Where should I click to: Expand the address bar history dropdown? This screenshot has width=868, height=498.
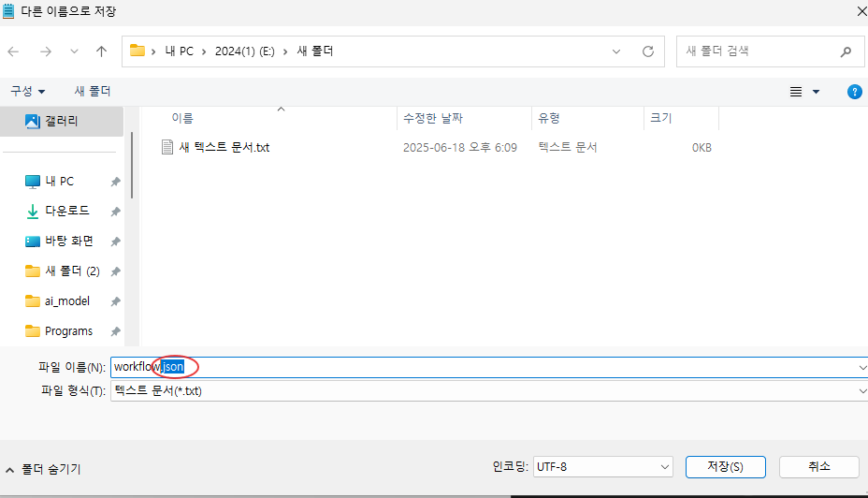coord(616,51)
